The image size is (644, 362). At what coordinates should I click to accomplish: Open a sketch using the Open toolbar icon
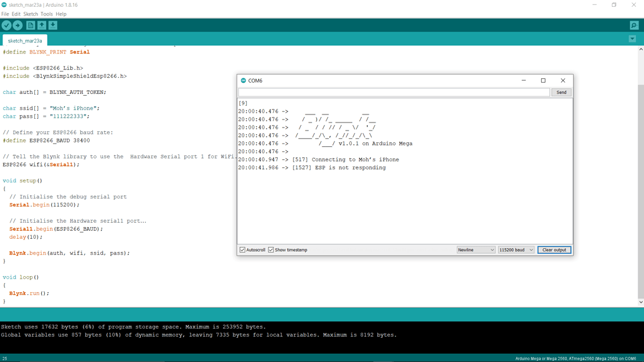point(42,25)
